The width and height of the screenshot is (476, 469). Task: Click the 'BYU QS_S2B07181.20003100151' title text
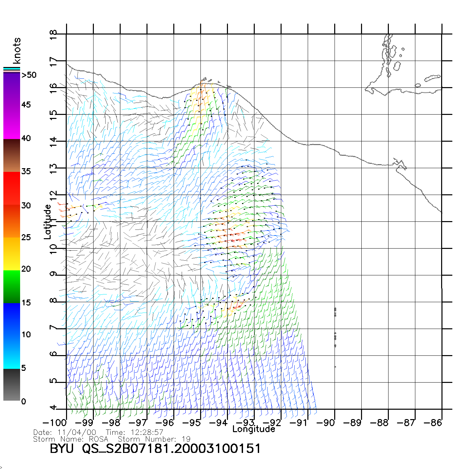click(x=155, y=449)
